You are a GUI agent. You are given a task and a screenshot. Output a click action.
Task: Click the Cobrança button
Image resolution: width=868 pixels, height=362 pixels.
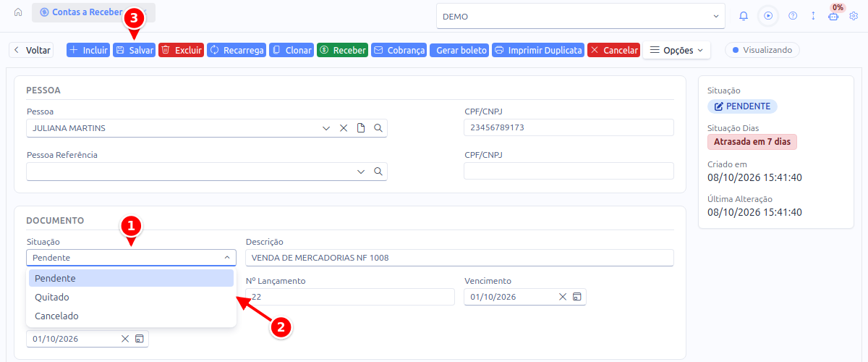tap(399, 51)
